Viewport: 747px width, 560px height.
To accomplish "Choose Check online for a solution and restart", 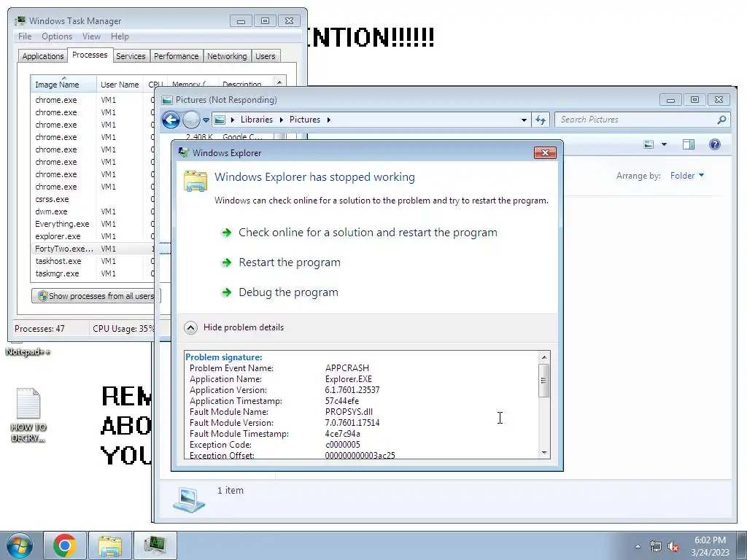I will coord(360,233).
